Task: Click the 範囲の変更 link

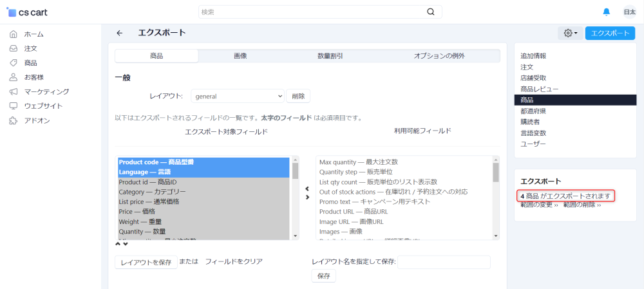Action: [x=539, y=205]
